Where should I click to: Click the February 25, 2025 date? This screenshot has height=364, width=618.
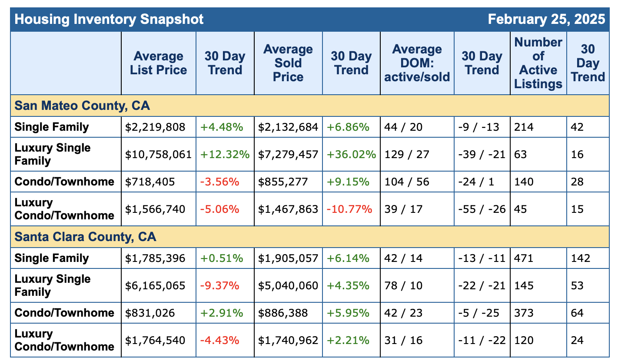pyautogui.click(x=546, y=20)
